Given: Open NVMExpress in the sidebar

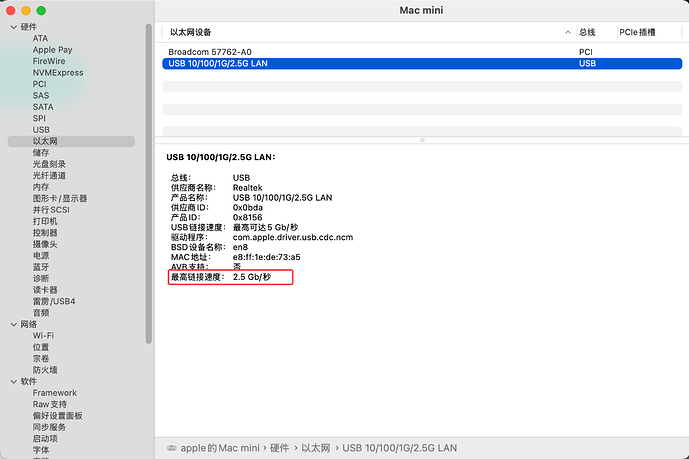Looking at the screenshot, I should (57, 73).
